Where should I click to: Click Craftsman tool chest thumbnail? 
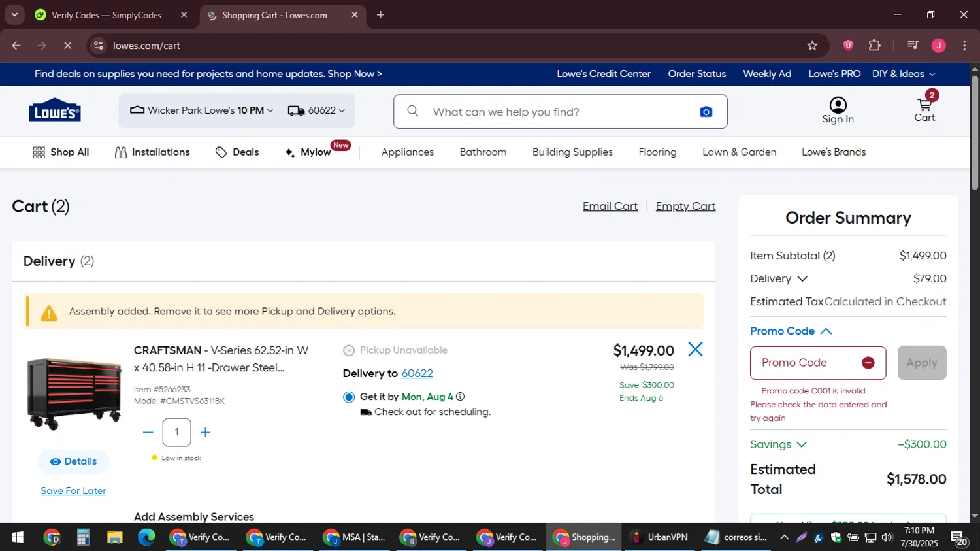[74, 393]
